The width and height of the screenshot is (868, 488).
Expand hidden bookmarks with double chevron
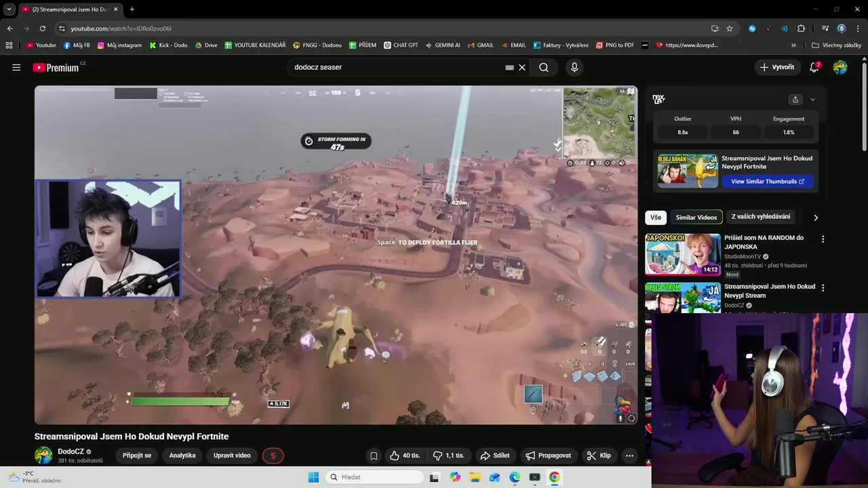point(793,45)
